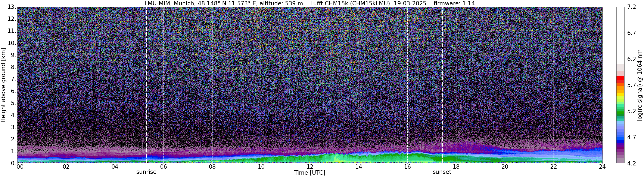Click the height-axis tick label '7.'
Image resolution: width=644 pixels, height=177 pixels.
pyautogui.click(x=13, y=79)
